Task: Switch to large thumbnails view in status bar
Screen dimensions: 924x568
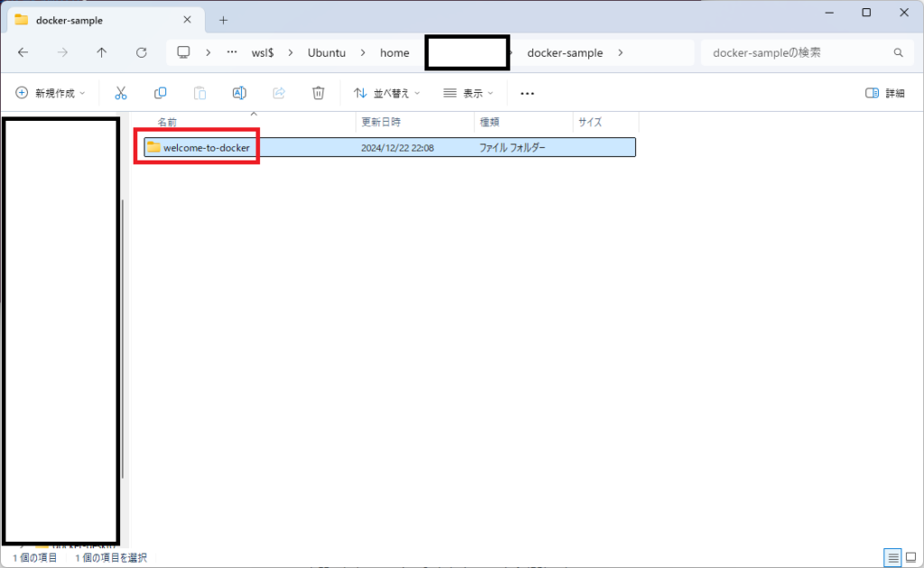Action: 911,557
